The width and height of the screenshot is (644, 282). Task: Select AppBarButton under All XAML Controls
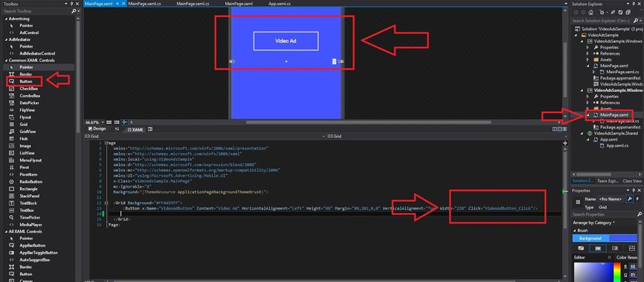click(x=33, y=245)
